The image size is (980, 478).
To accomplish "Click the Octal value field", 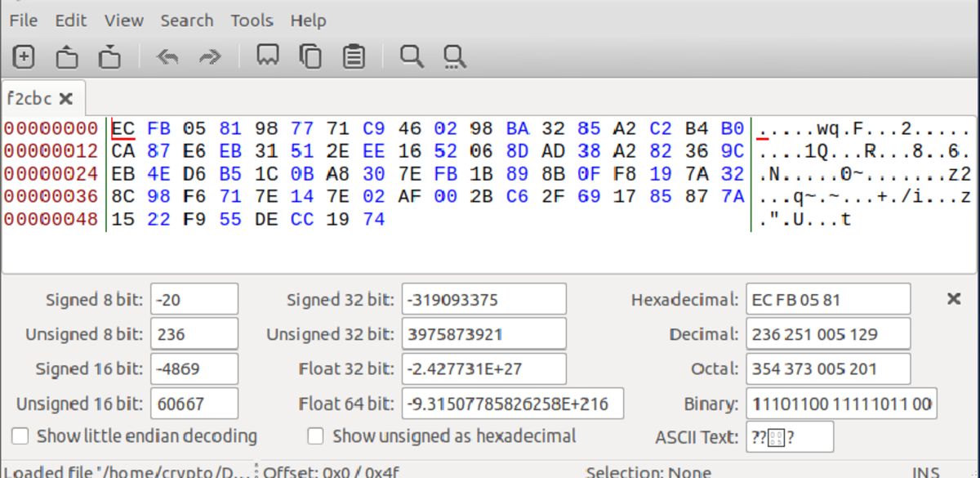I will click(x=828, y=369).
